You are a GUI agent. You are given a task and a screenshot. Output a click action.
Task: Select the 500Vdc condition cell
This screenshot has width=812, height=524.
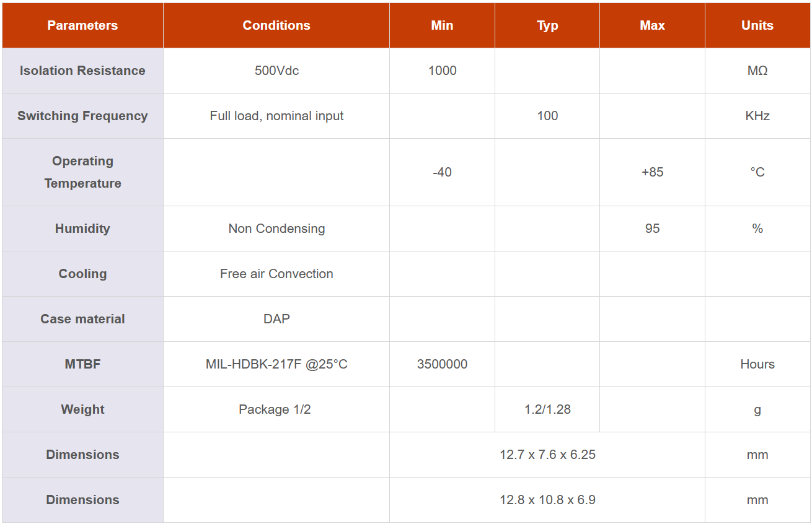[x=276, y=71]
